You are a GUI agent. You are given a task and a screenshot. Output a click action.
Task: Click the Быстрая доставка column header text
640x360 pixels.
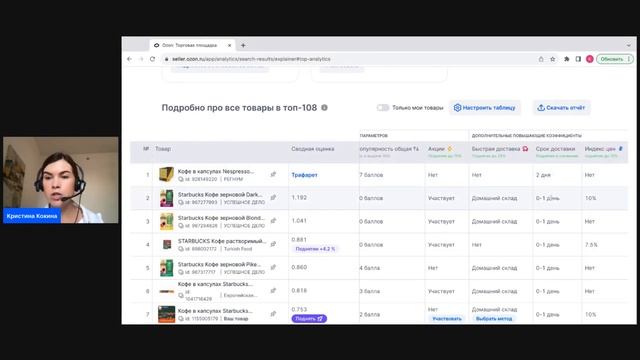[x=496, y=149]
